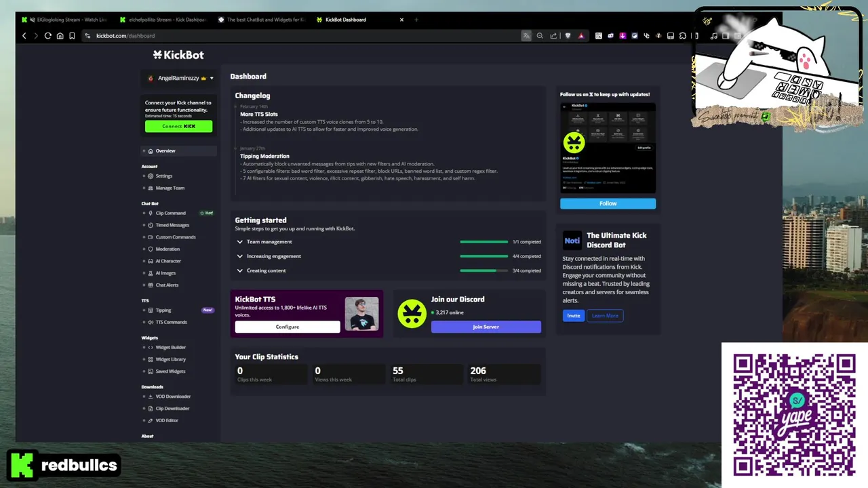868x488 pixels.
Task: Click the Creating content progress bar
Action: (x=484, y=270)
